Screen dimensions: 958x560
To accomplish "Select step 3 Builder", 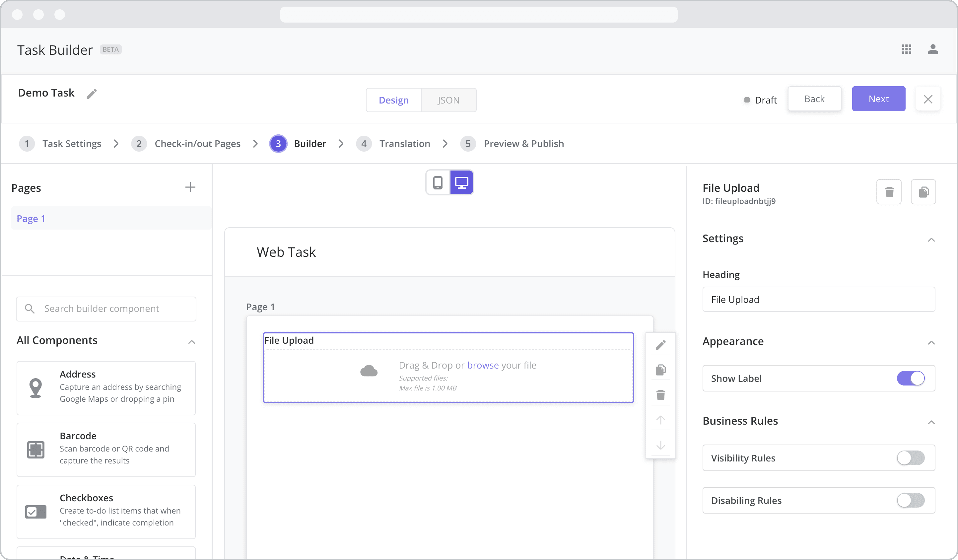I will coord(298,144).
